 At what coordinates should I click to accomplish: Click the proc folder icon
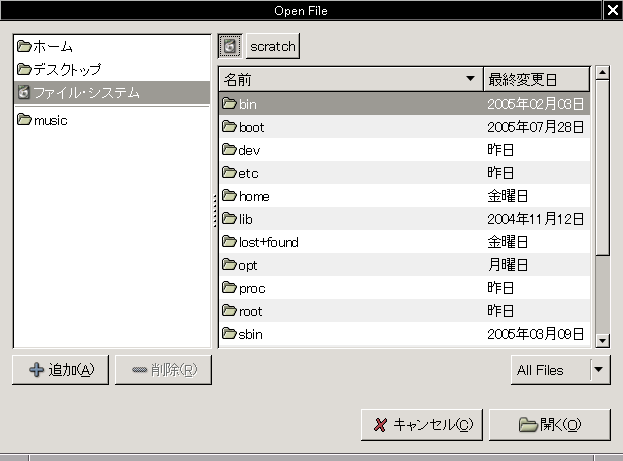click(x=229, y=288)
